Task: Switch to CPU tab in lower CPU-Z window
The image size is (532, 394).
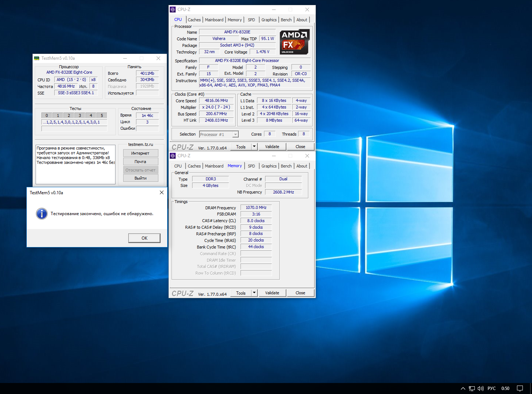Action: pos(178,166)
